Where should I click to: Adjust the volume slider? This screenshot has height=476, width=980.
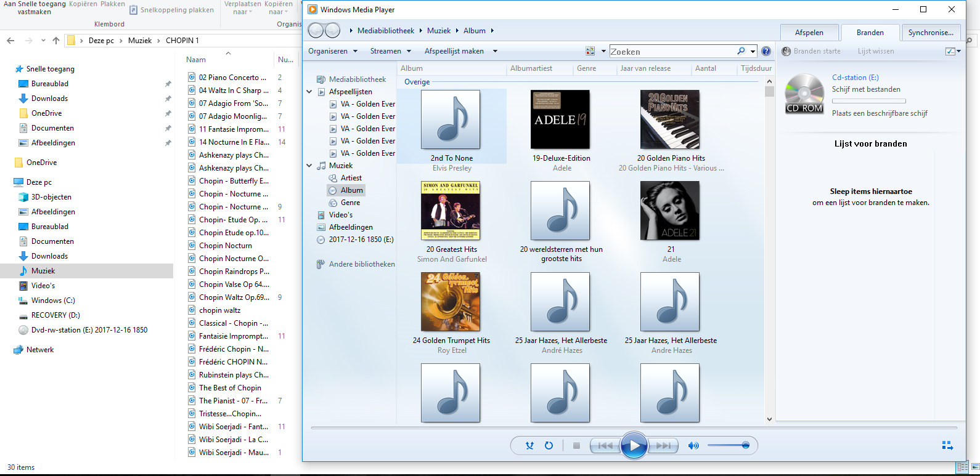coord(729,445)
